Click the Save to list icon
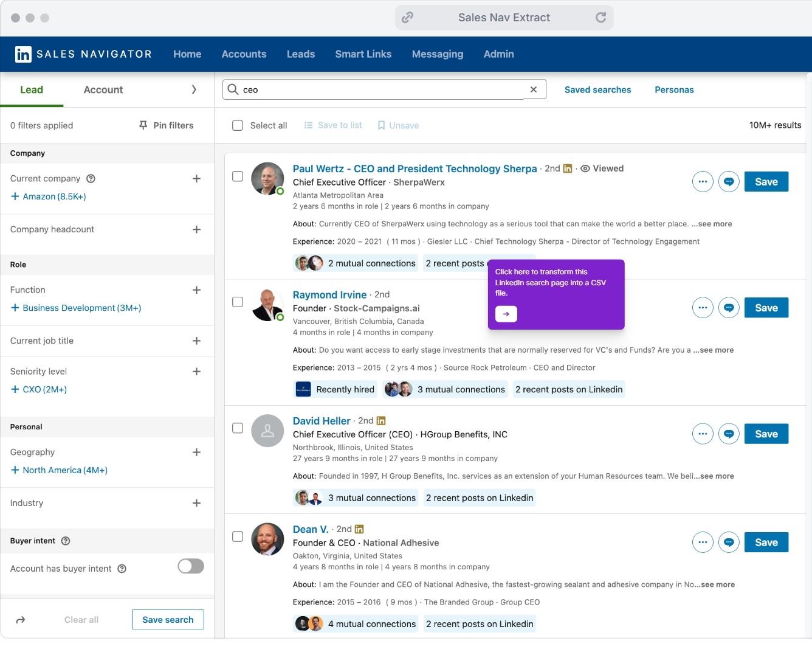The height and width of the screenshot is (652, 812). pos(309,125)
